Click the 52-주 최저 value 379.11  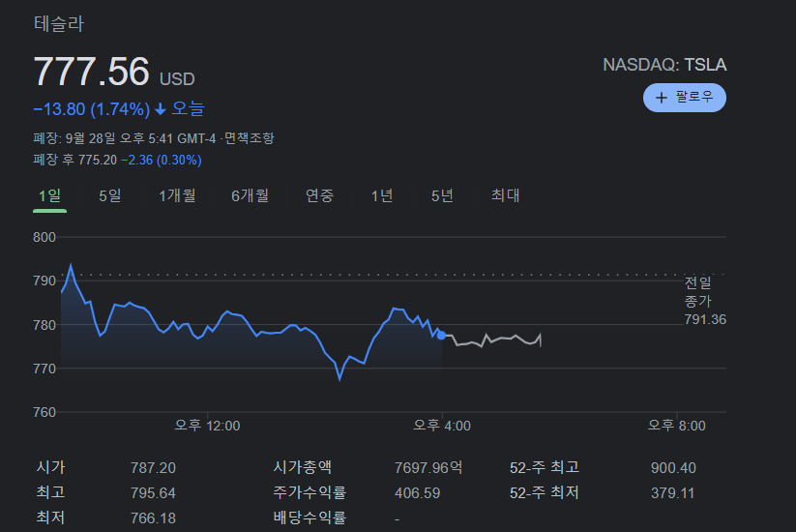tap(672, 493)
